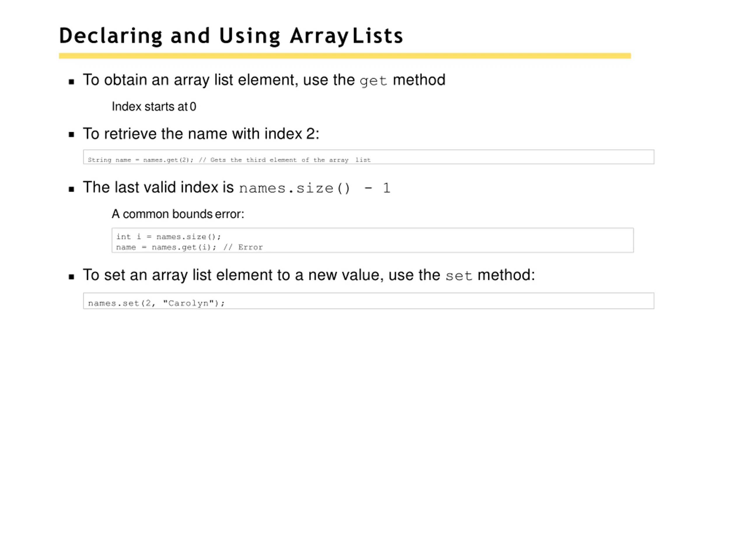Click the 'name = names.get(i); // Error' line
Viewport: 747px width, 560px height.
tap(189, 247)
